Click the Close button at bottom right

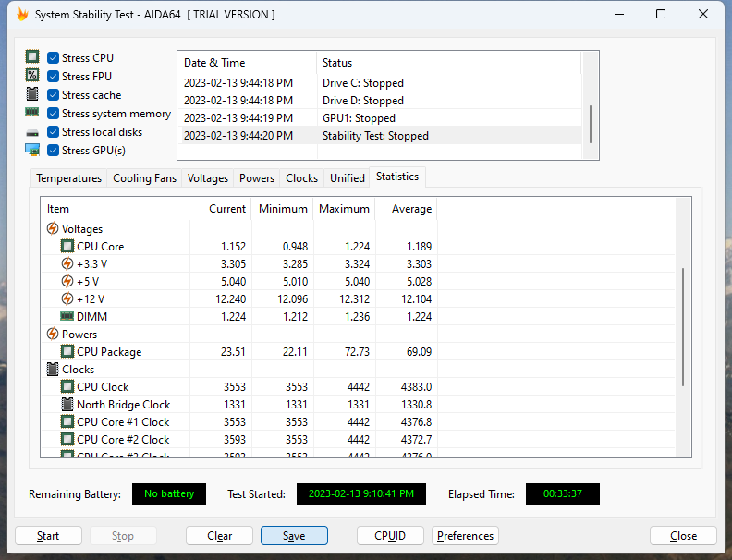pos(683,536)
